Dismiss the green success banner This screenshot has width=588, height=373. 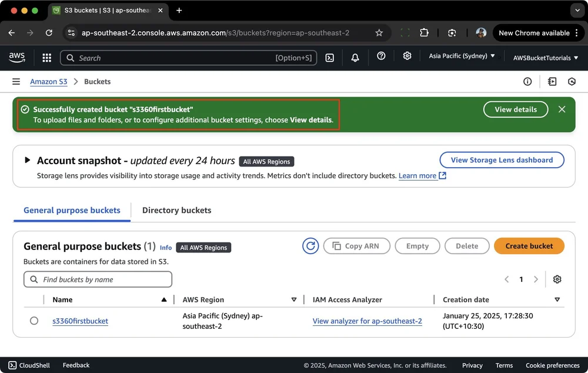click(562, 109)
